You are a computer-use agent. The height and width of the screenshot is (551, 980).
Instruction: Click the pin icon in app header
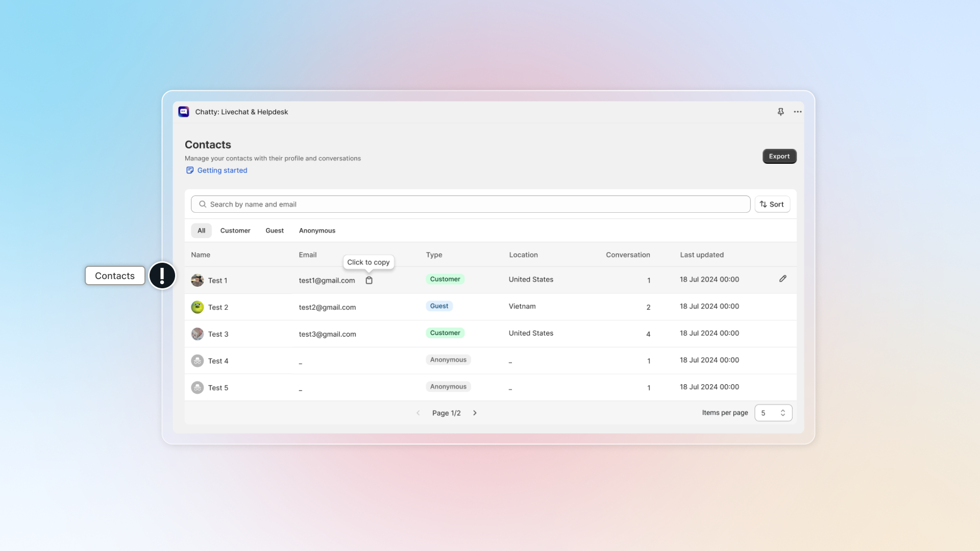(780, 112)
